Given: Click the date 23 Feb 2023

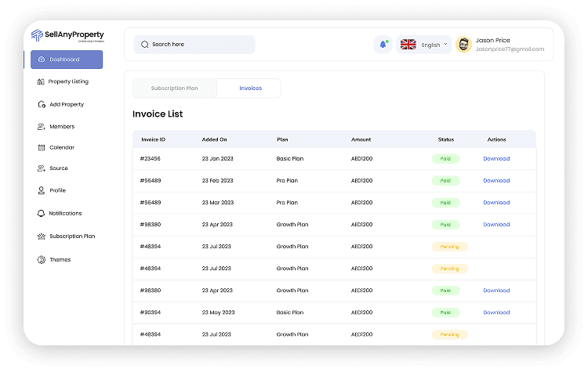Looking at the screenshot, I should 217,181.
